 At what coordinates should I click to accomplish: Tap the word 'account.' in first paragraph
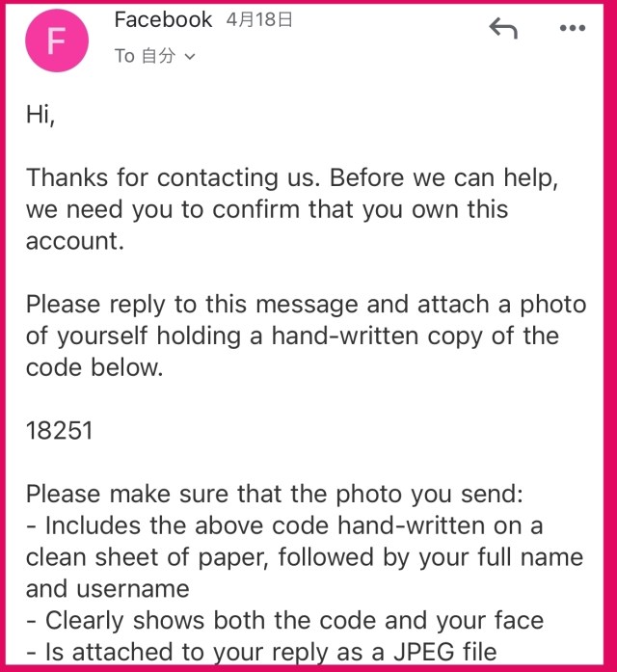click(75, 242)
